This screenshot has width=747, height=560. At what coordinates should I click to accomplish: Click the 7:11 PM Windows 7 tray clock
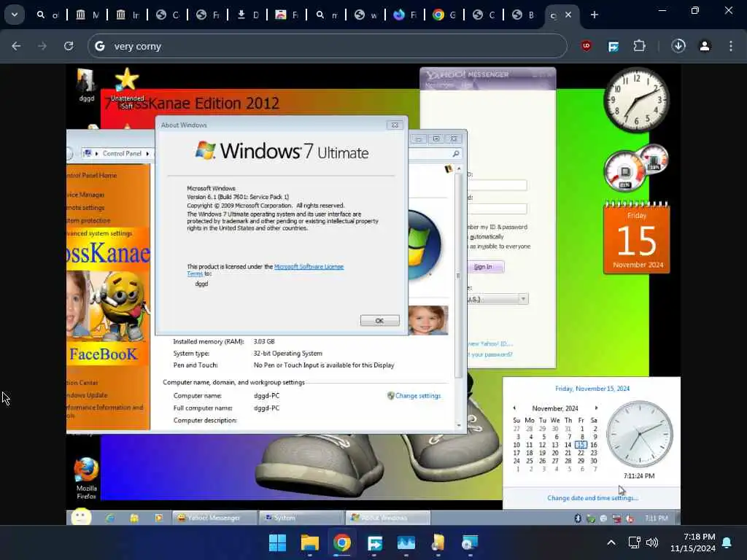657,518
